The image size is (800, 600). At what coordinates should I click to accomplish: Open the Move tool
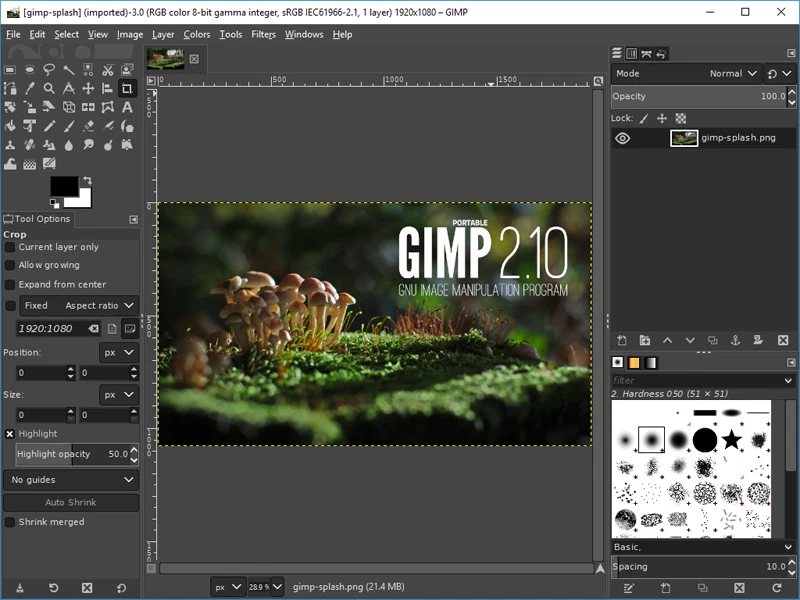[87, 88]
